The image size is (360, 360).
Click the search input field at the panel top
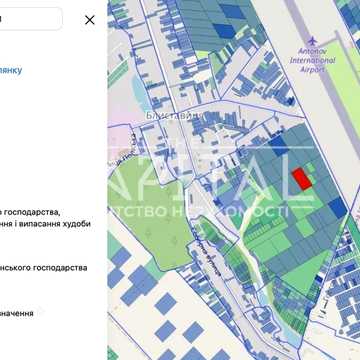(x=31, y=19)
